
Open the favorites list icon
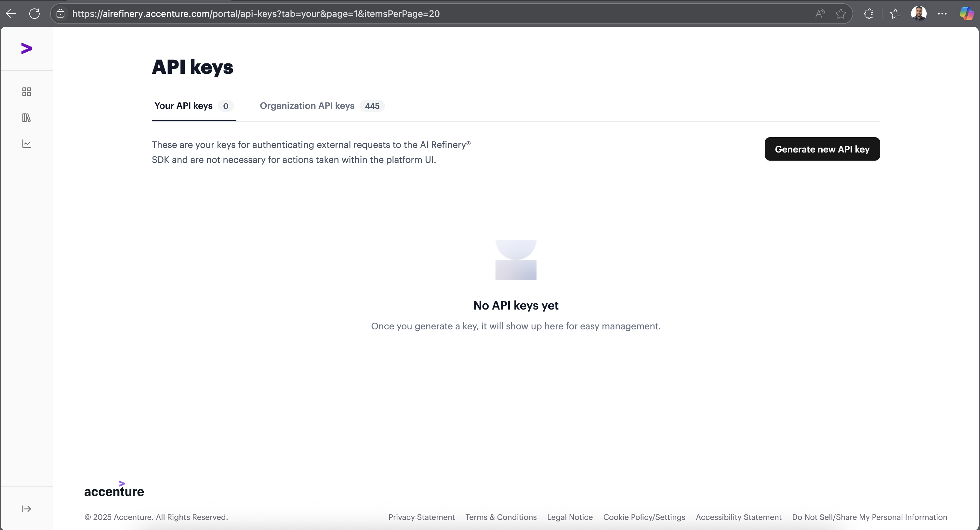tap(895, 14)
